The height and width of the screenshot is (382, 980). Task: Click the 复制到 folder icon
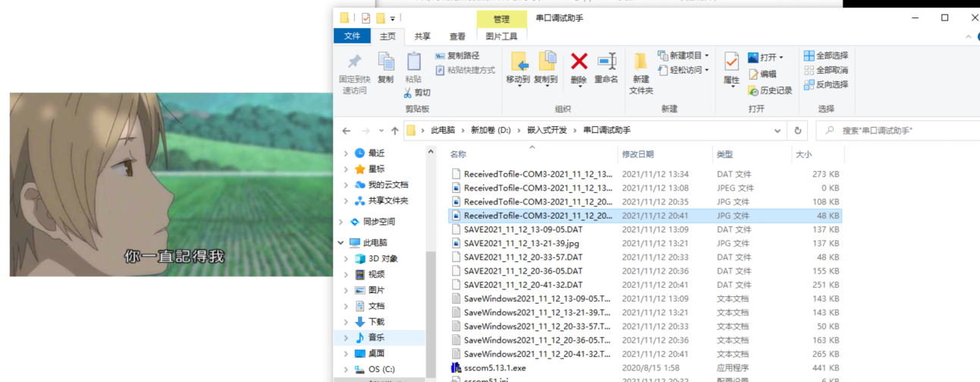547,62
